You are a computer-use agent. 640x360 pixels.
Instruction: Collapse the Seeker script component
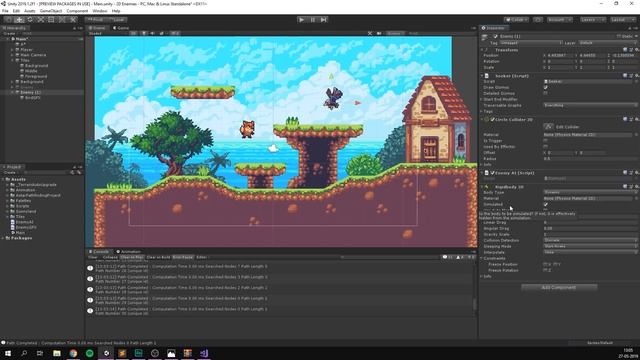482,76
